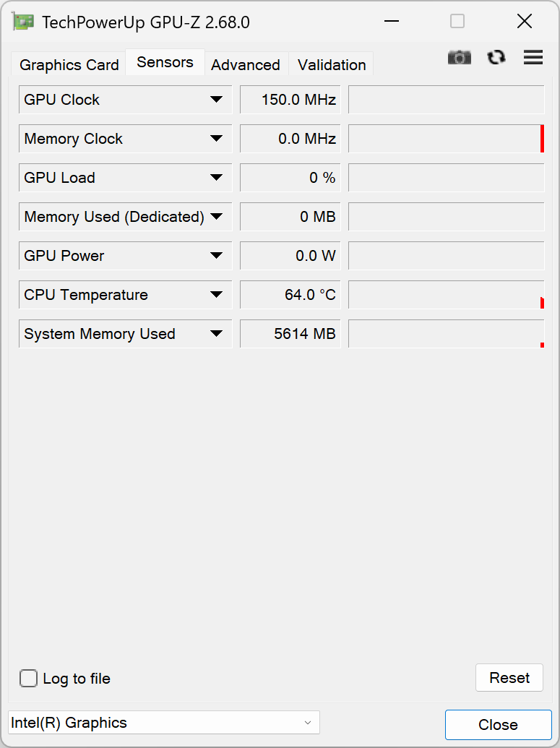Click the 150.0 MHz GPU Clock value
The image size is (560, 748).
click(290, 100)
